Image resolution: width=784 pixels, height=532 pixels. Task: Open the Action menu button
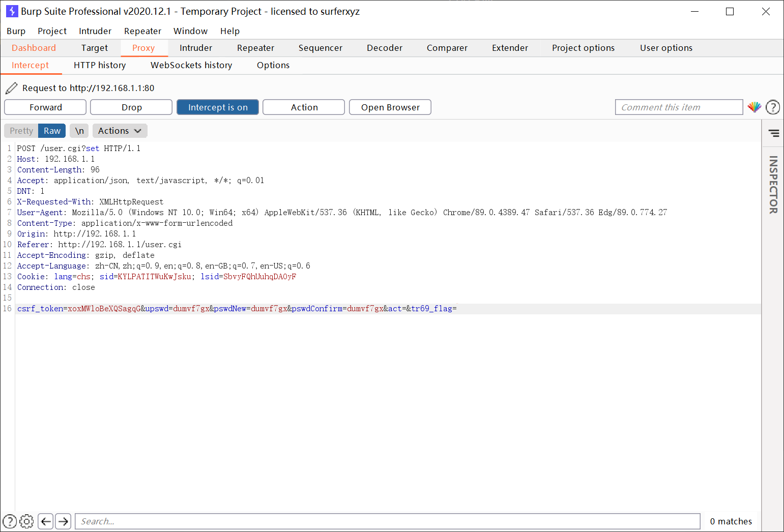(304, 107)
